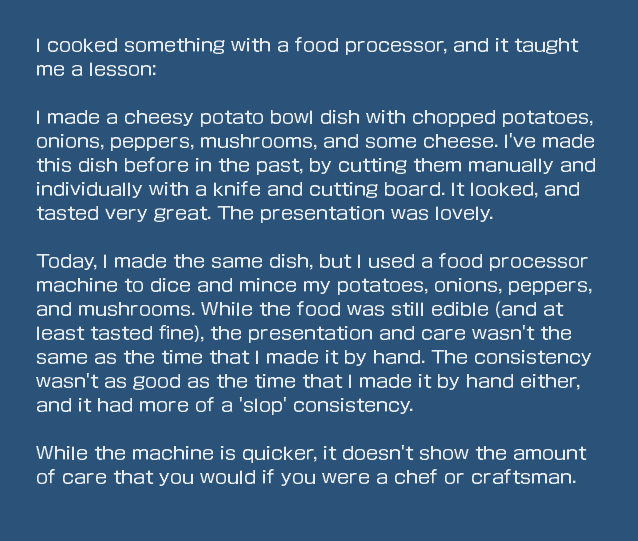This screenshot has height=541, width=638.
Task: Click the word "Today," starting the third paragraph
Action: [x=65, y=261]
